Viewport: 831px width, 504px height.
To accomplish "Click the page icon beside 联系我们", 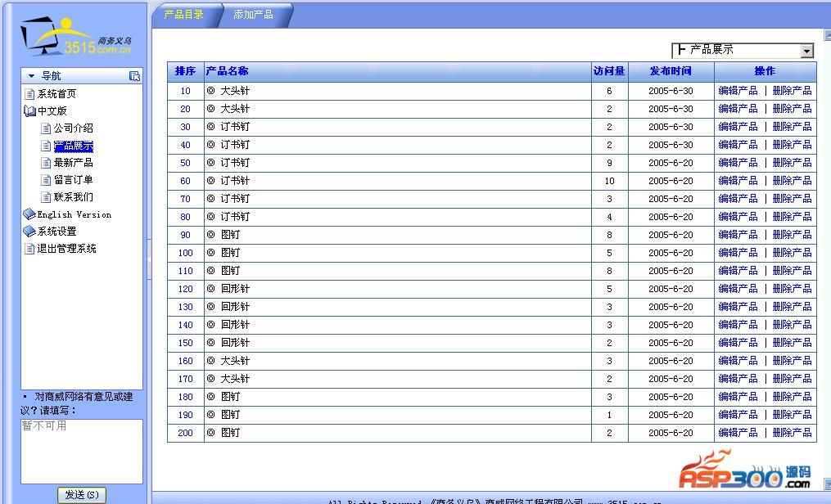I will click(46, 197).
